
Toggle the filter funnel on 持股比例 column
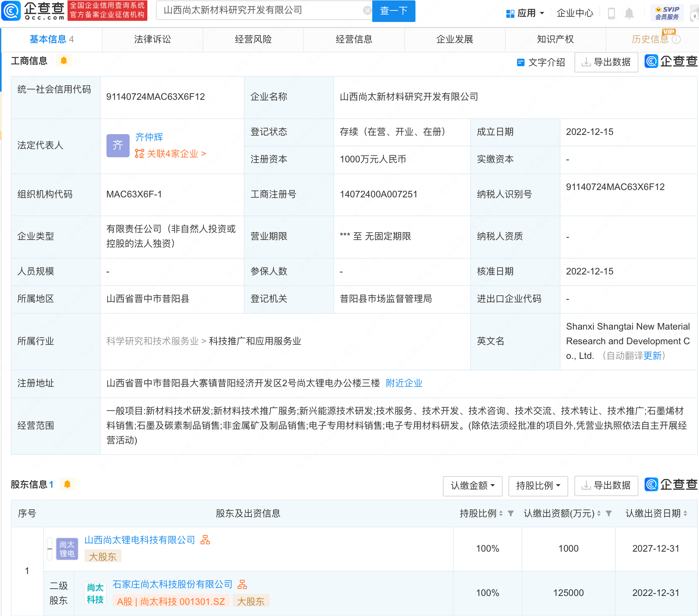511,513
